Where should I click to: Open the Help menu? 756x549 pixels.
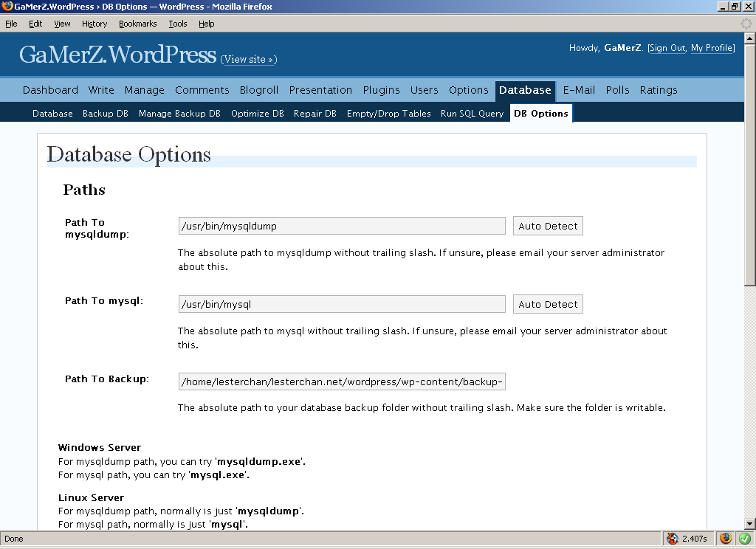point(207,24)
